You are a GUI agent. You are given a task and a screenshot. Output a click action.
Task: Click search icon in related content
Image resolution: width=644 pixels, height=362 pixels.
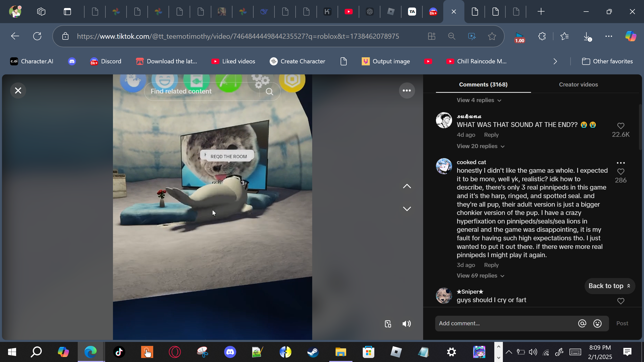(269, 92)
